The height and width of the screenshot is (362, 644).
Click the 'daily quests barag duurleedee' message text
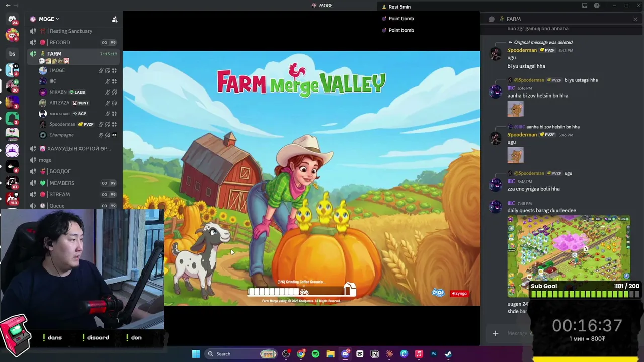click(542, 211)
